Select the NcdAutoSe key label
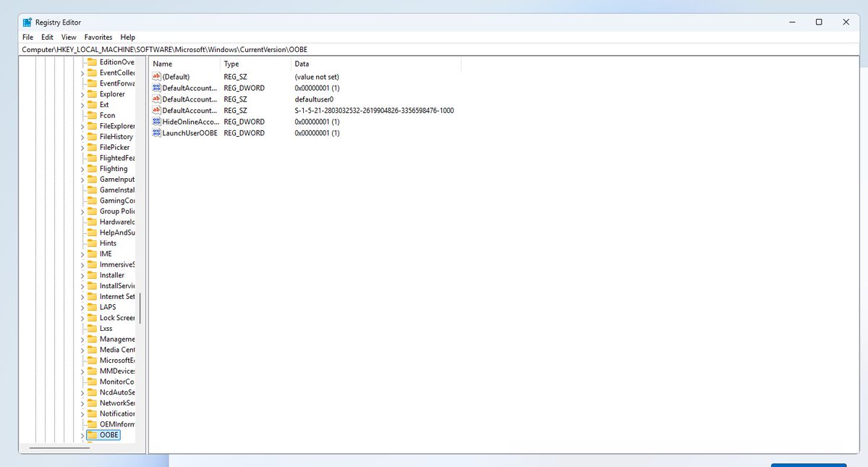868x467 pixels. [117, 392]
